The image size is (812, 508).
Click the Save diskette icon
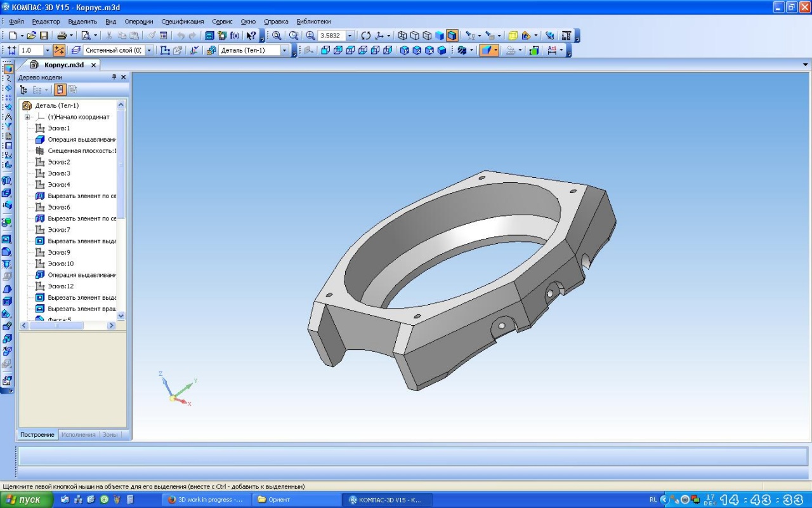point(44,36)
